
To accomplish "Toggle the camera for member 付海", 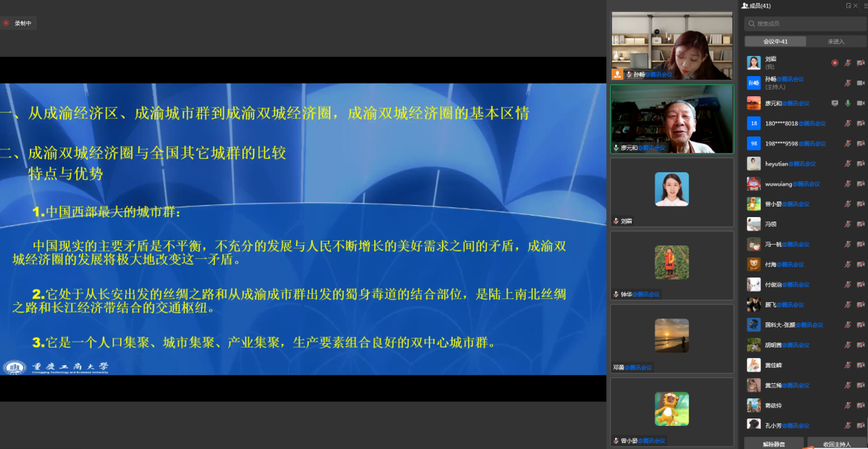I will (861, 264).
